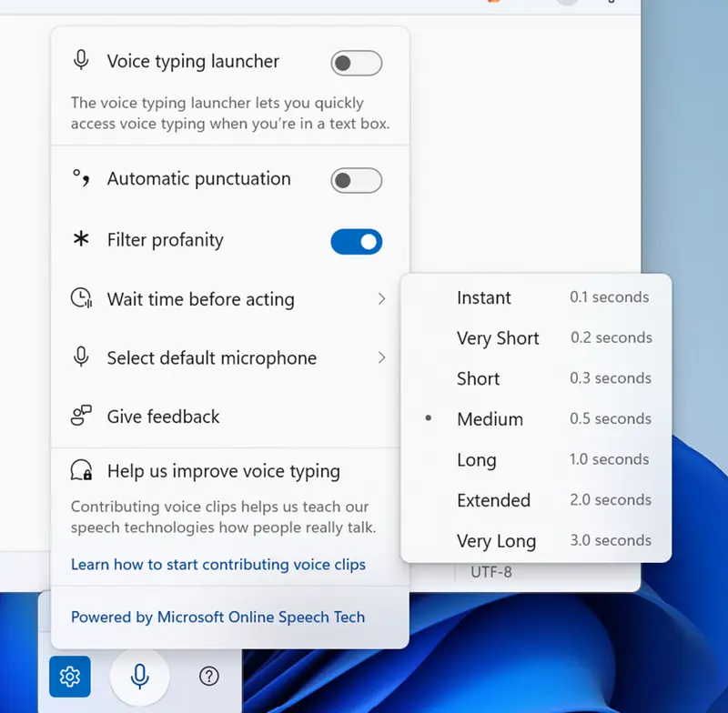
Task: Click the help question mark icon
Action: 208,677
